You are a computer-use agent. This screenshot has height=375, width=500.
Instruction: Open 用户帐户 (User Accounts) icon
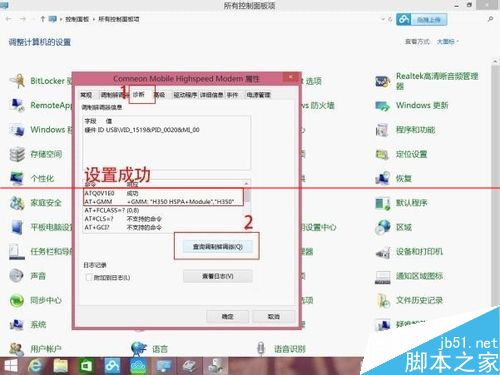pos(17,349)
